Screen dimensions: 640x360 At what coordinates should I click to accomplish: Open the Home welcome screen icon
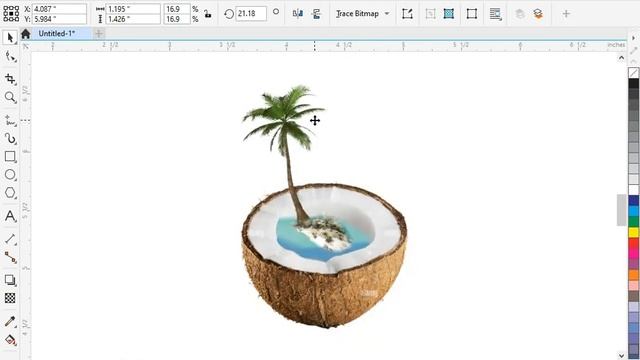26,33
